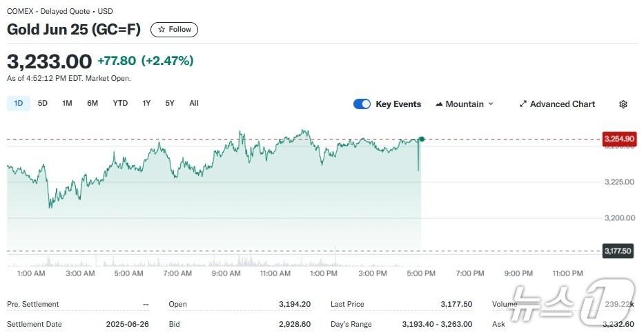Switch to the 6M range
Screen dimensions: 644x335
92,104
